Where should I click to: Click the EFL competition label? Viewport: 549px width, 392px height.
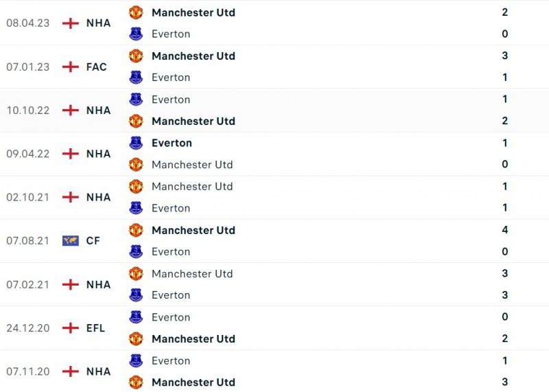(x=96, y=328)
